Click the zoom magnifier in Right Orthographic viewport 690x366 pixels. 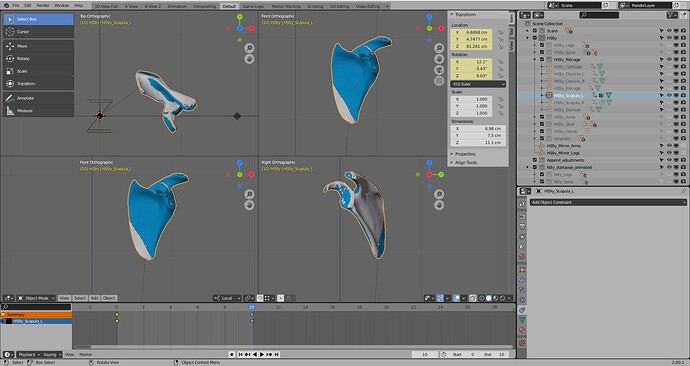click(439, 194)
